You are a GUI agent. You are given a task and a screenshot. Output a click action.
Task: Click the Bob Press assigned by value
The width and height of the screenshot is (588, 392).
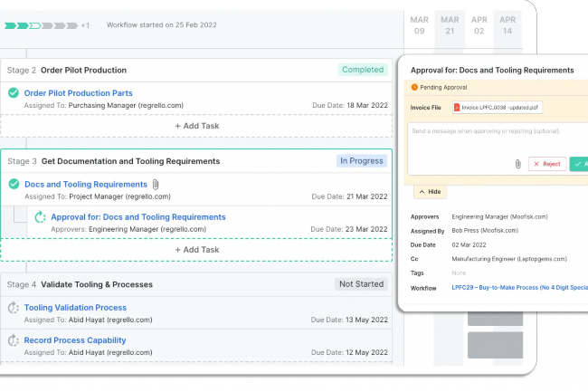(x=485, y=231)
